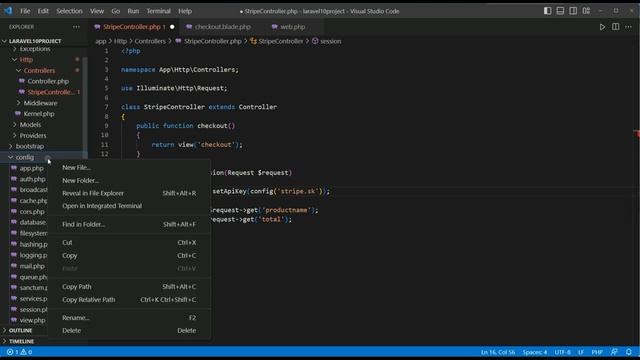Click feedback icon in status bar

pos(614,352)
